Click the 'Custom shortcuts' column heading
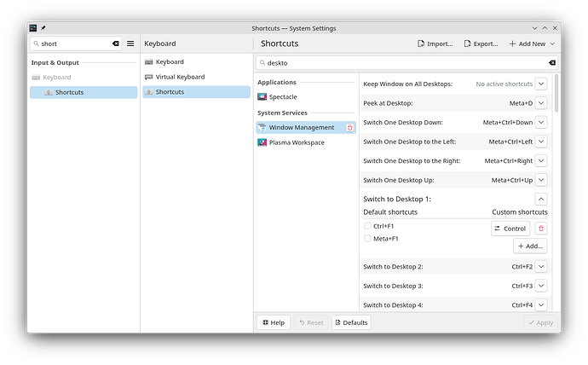 [x=519, y=212]
